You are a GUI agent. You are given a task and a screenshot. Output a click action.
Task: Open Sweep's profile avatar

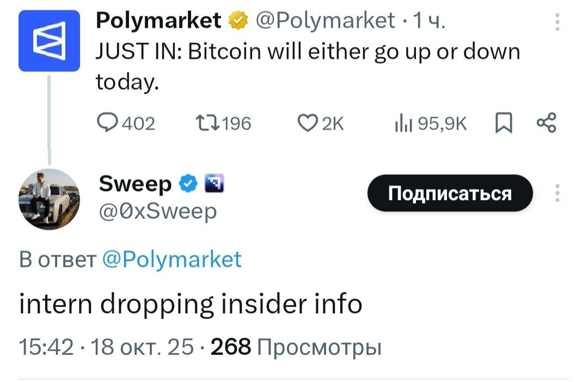pos(49,199)
